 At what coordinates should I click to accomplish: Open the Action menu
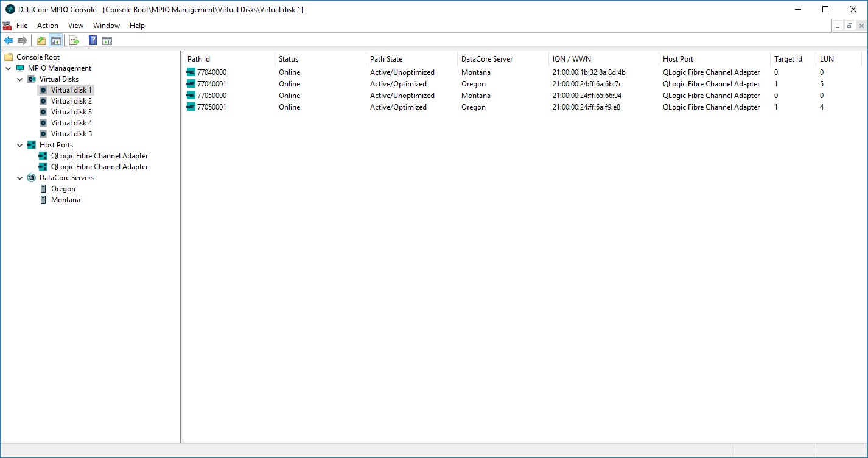(x=47, y=26)
